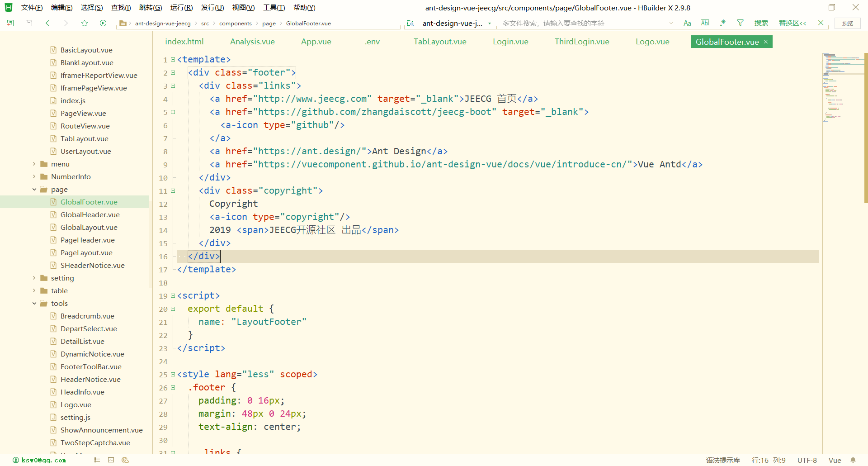Viewport: 868px width, 466px height.
Task: Click the search-in-folder icon
Action: 410,23
